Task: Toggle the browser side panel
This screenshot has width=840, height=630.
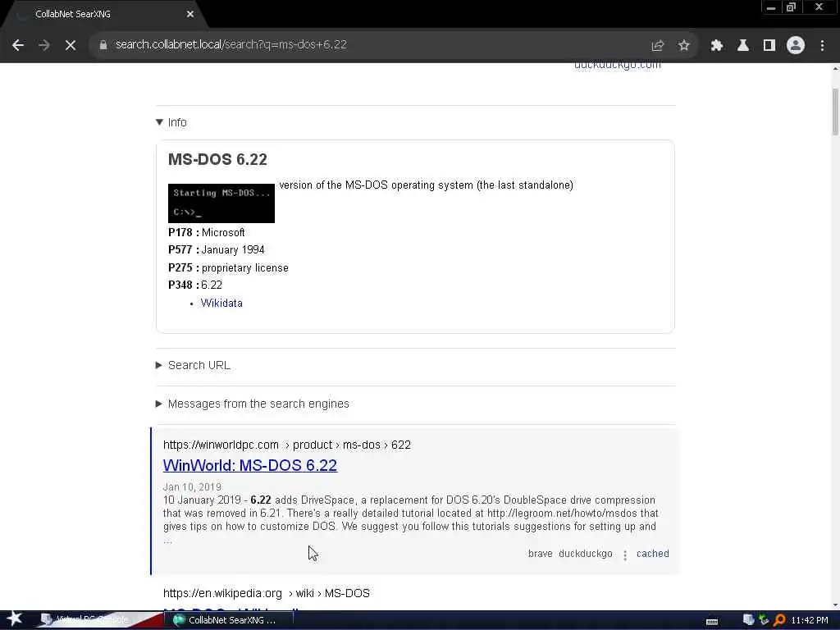Action: coord(769,45)
